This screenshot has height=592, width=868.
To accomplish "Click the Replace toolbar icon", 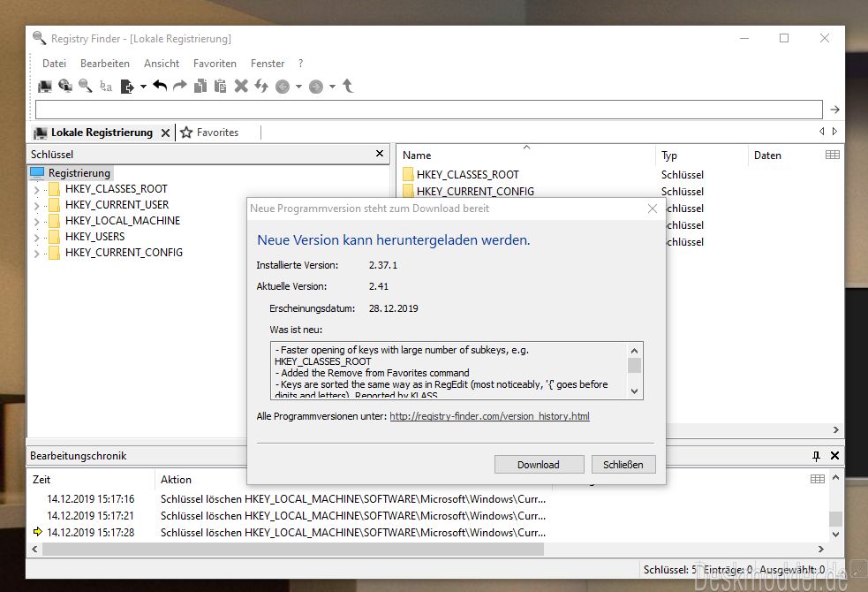I will 106,87.
